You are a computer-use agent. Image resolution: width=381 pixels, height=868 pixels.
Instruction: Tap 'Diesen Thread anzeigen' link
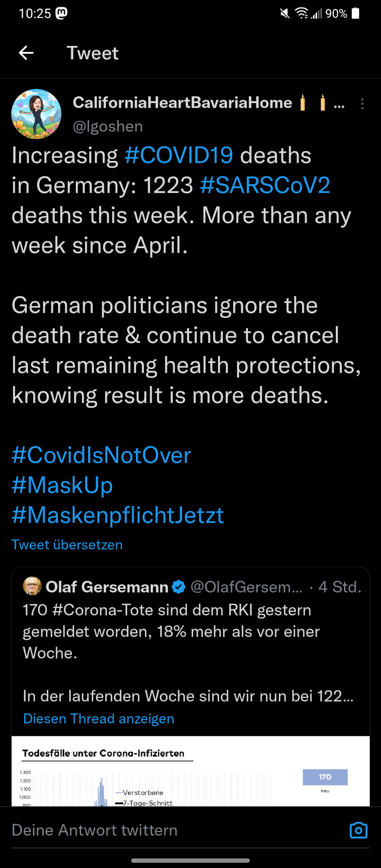(99, 719)
